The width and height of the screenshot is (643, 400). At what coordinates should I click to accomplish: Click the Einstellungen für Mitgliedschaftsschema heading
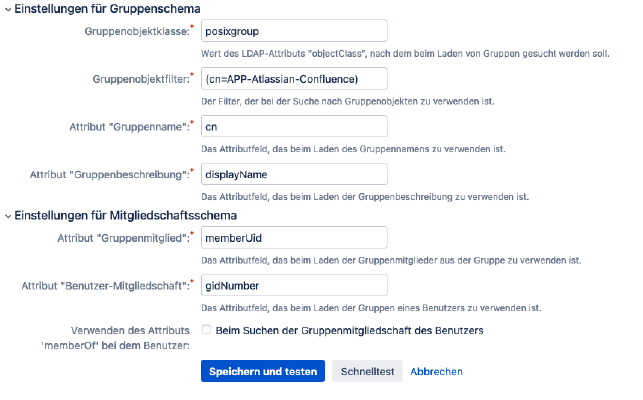pyautogui.click(x=125, y=215)
